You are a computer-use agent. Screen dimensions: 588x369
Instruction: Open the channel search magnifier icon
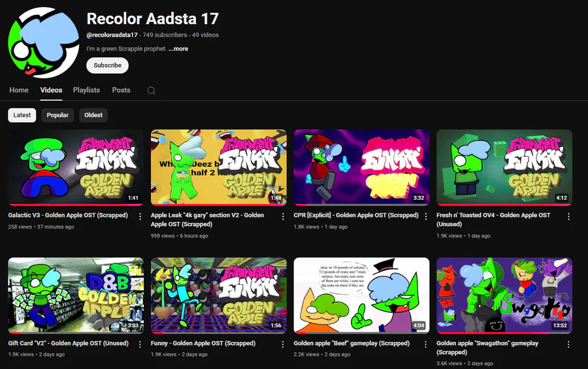[x=151, y=90]
